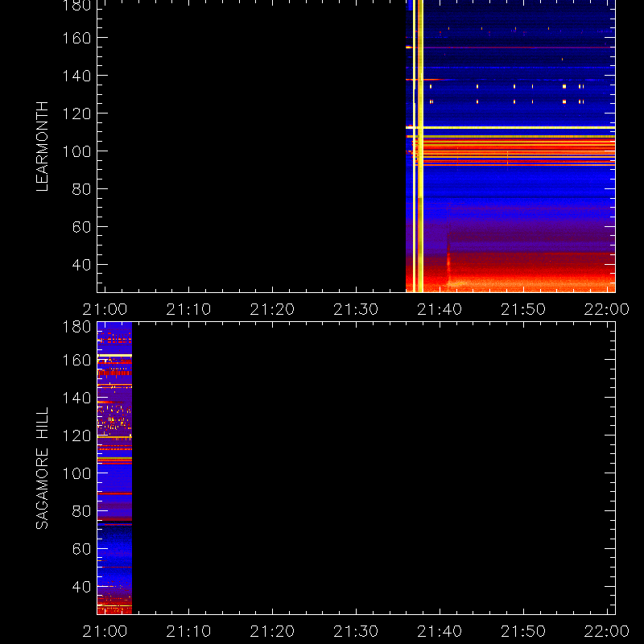The image size is (644, 644).
Task: Click the 21:50 time label under Learmonth plot
Action: tap(523, 309)
